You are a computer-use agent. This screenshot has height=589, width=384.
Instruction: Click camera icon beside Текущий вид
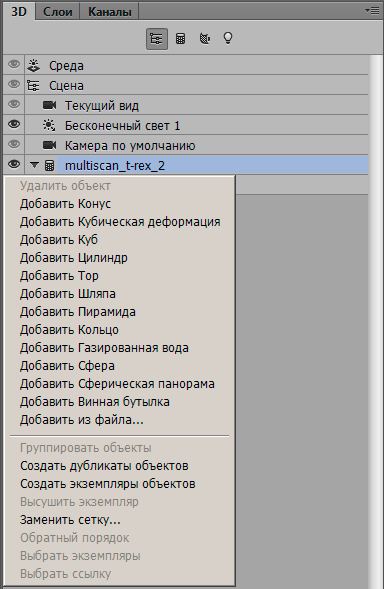point(49,105)
